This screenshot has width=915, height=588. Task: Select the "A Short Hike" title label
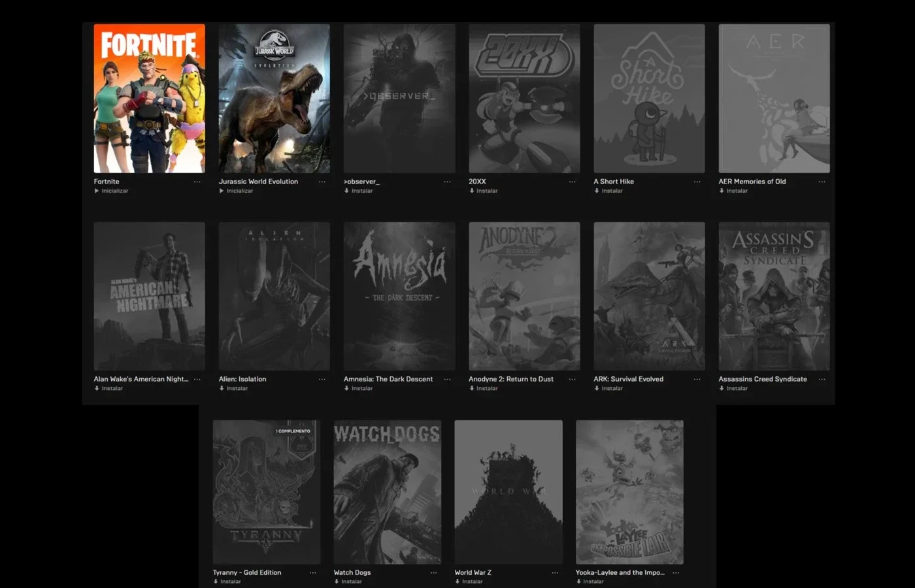click(x=614, y=182)
